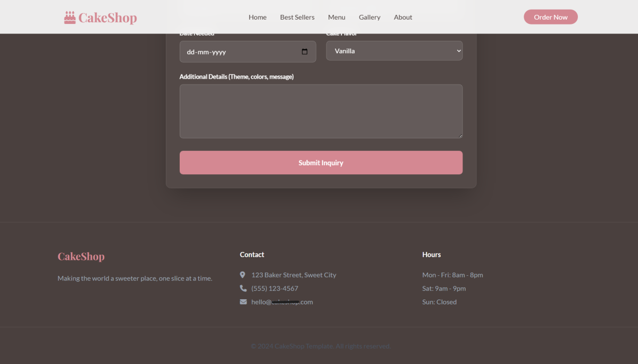Open the Best Sellers nav item
This screenshot has height=364, width=638.
297,17
